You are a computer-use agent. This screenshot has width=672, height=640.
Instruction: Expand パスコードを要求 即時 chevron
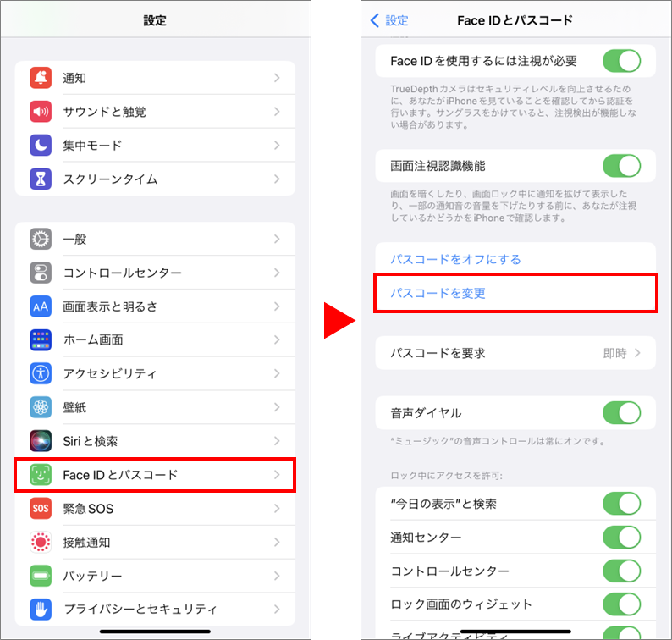click(637, 353)
